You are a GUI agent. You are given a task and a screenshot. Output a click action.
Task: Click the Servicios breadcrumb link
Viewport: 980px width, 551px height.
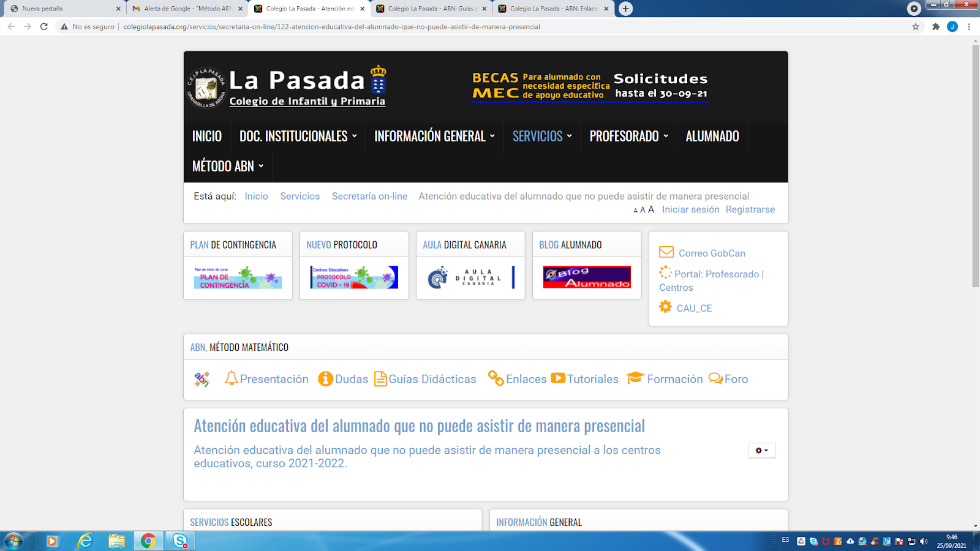(x=300, y=196)
